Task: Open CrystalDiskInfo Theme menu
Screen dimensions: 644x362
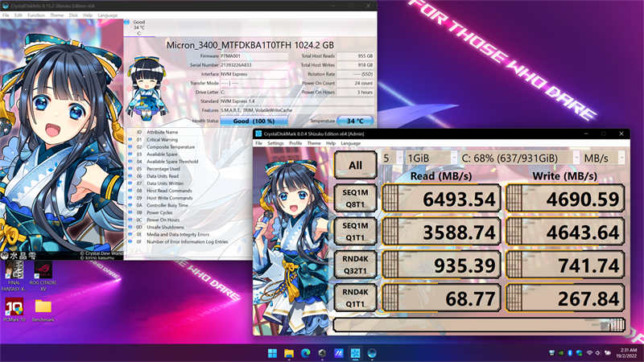Action: tap(56, 15)
